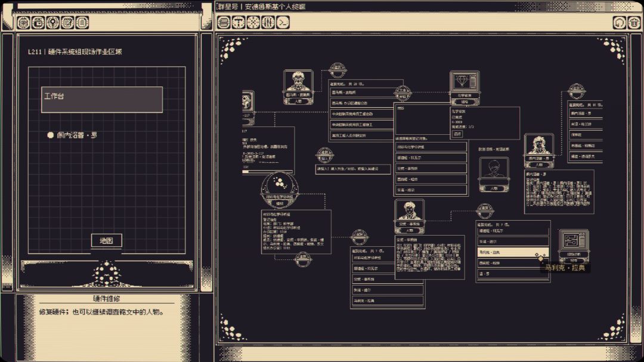Open the database stack icon in terminal toolbar
Image resolution: width=644 pixels, height=362 pixels.
tap(224, 22)
